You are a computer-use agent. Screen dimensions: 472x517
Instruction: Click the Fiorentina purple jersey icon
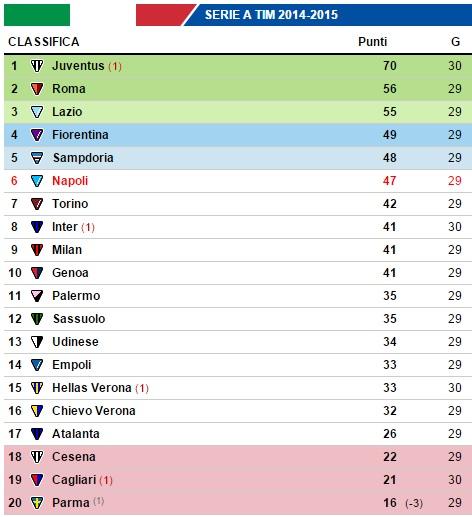coord(37,135)
